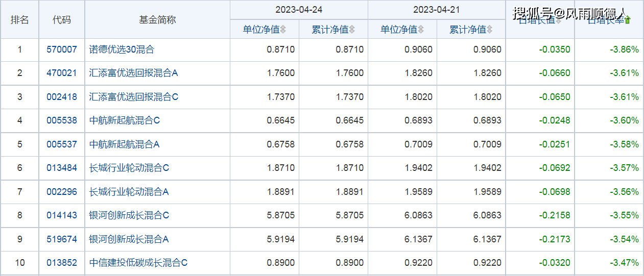Open fund code 002418
Viewport: 644px width, 276px height.
point(62,97)
